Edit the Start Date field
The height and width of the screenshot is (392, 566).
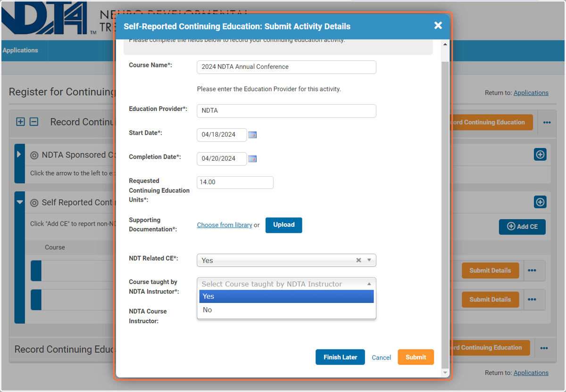pos(222,135)
